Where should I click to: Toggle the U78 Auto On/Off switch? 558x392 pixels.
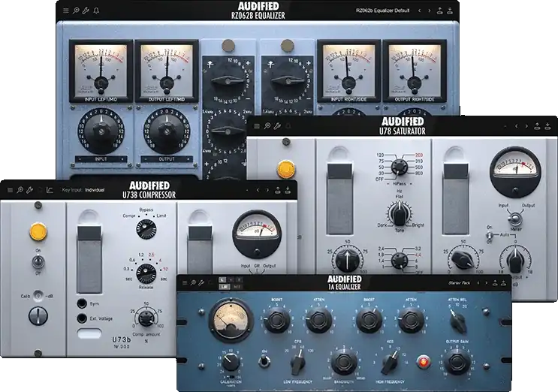click(x=490, y=236)
